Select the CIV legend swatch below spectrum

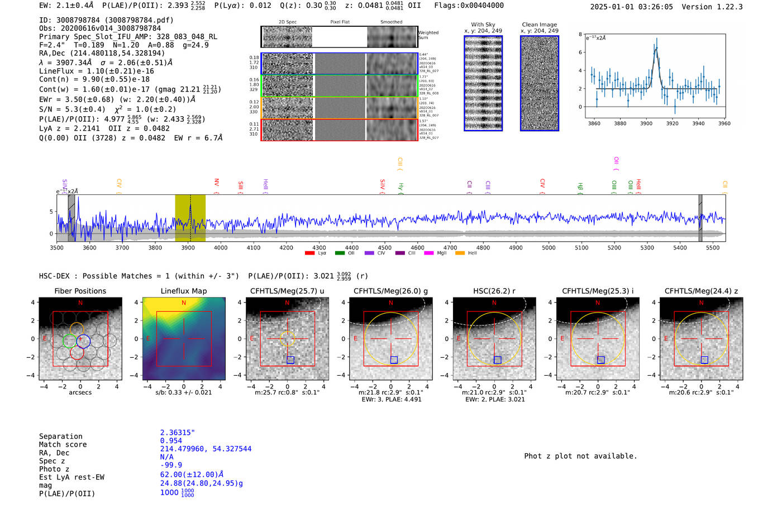369,253
